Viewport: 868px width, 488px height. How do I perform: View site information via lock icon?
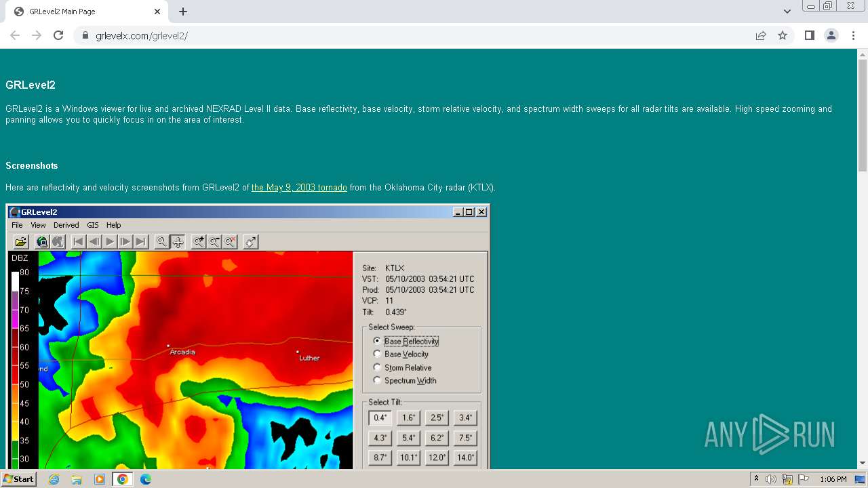pos(85,35)
